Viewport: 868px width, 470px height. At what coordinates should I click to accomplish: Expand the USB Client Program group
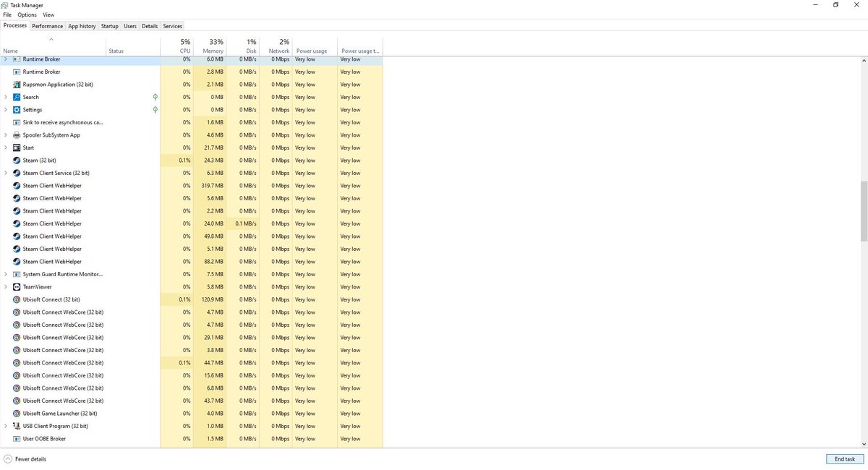coord(6,426)
